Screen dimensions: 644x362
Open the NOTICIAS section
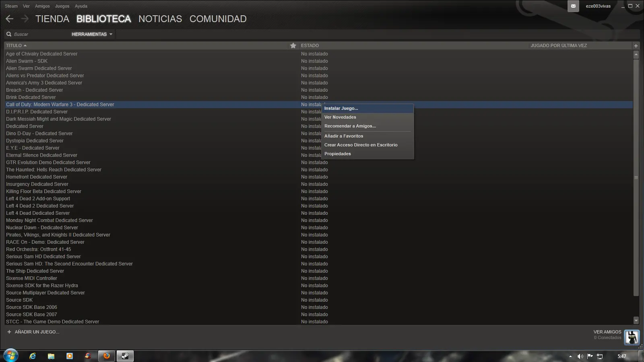(160, 19)
